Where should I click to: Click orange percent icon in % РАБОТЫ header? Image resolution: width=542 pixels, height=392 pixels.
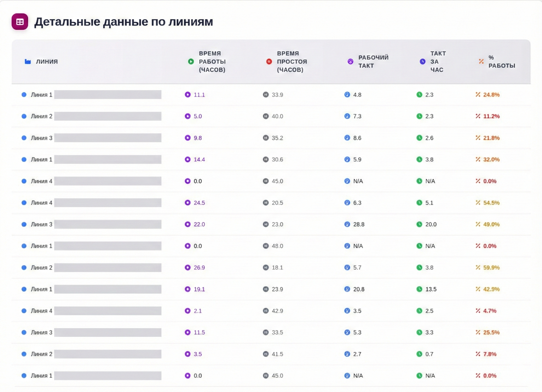click(x=481, y=62)
